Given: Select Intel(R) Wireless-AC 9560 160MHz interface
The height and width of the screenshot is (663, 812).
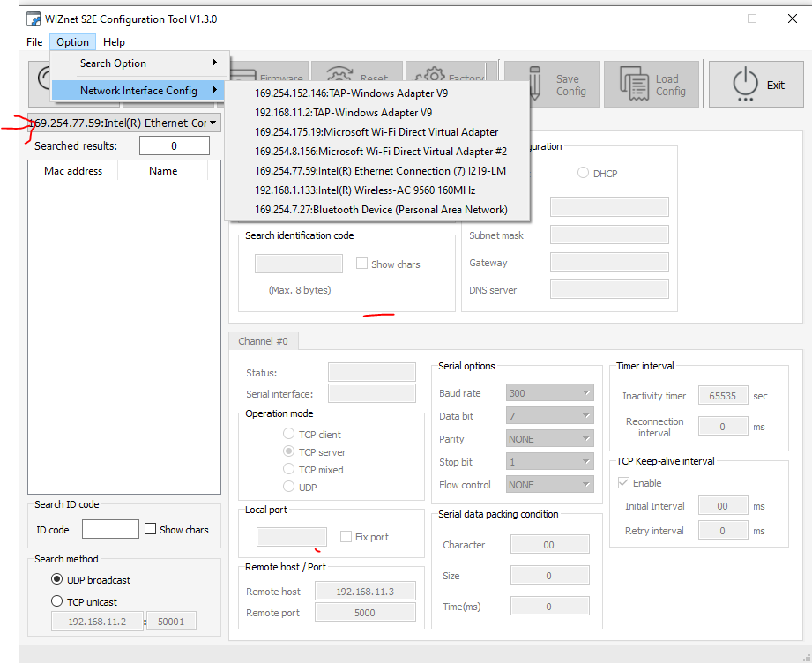Looking at the screenshot, I should tap(365, 190).
